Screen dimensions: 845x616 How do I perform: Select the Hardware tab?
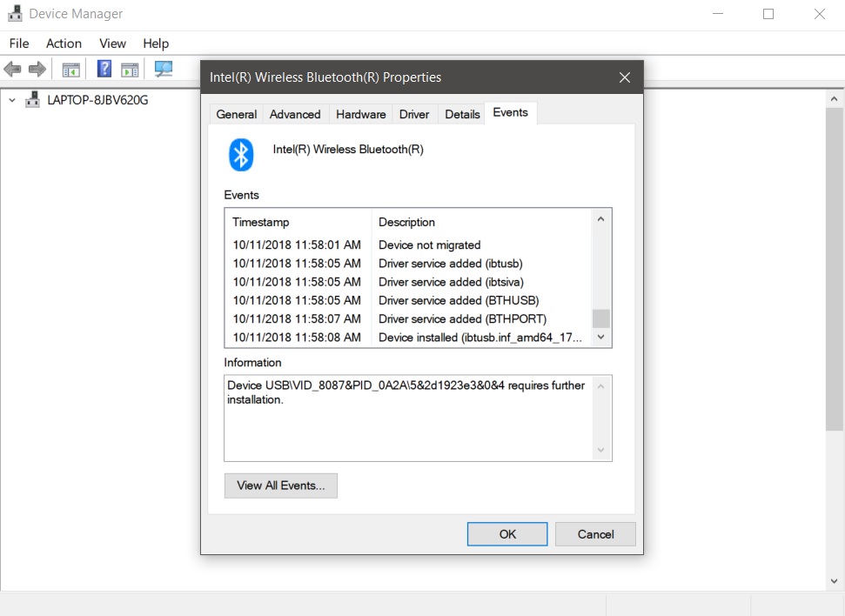360,114
